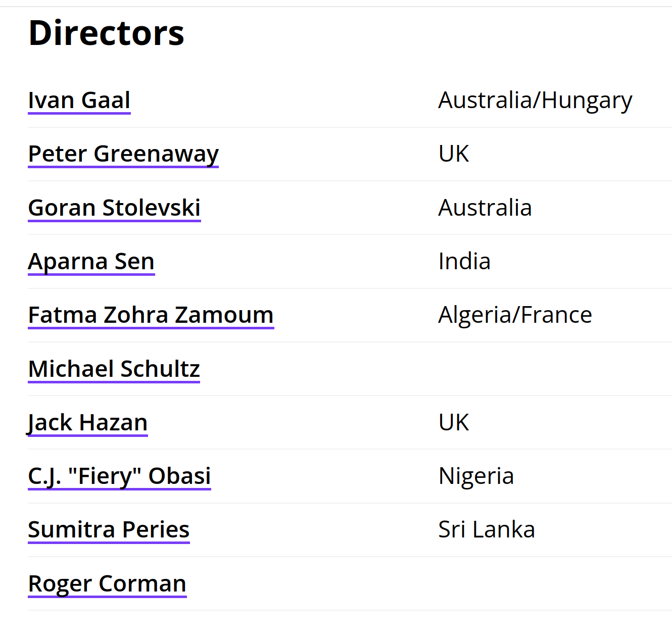This screenshot has height=640, width=672.
Task: Open the C.J. "Fiery" Obasi link
Action: tap(120, 476)
